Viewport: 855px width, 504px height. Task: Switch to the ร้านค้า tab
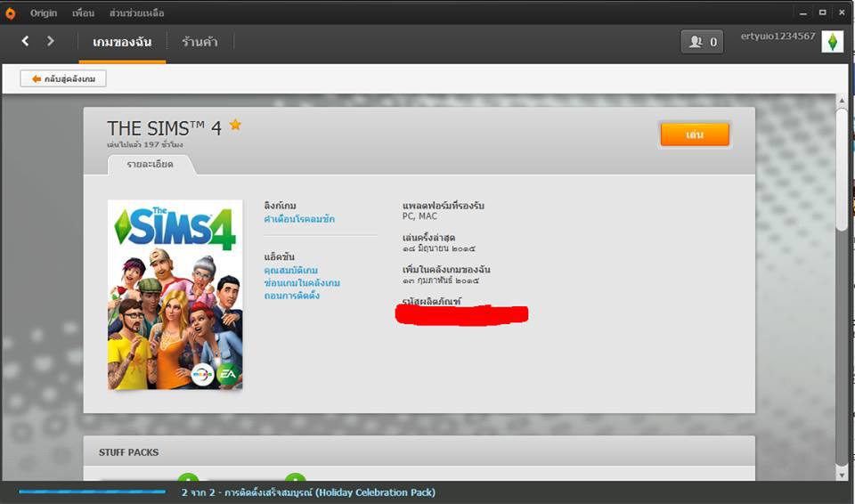pos(199,42)
